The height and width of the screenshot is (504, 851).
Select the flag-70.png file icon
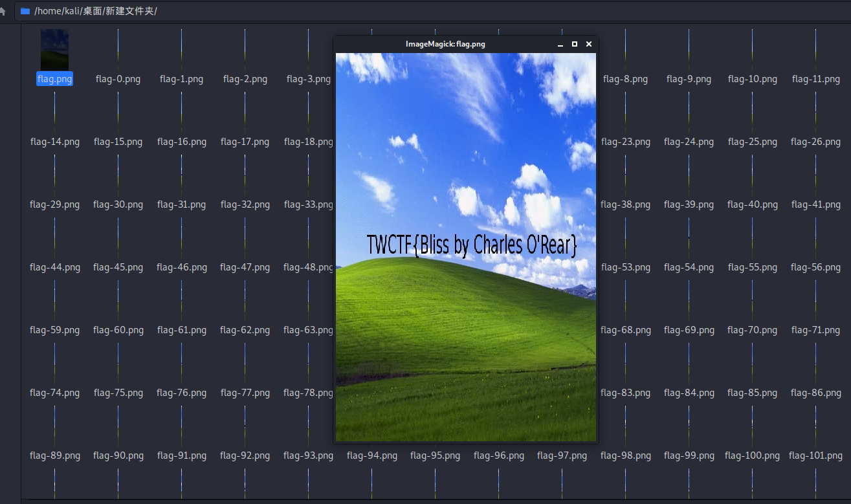click(752, 301)
